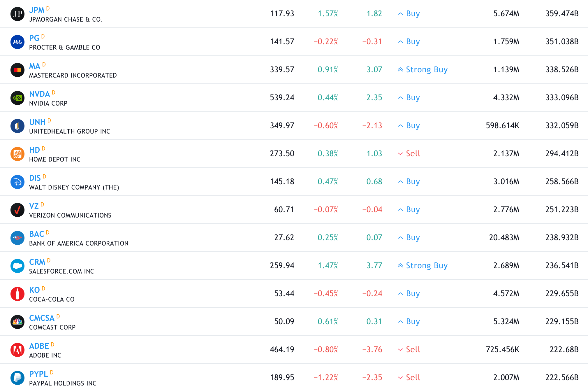
Task: Click the JPMorgan Chase logo icon
Action: 17,14
